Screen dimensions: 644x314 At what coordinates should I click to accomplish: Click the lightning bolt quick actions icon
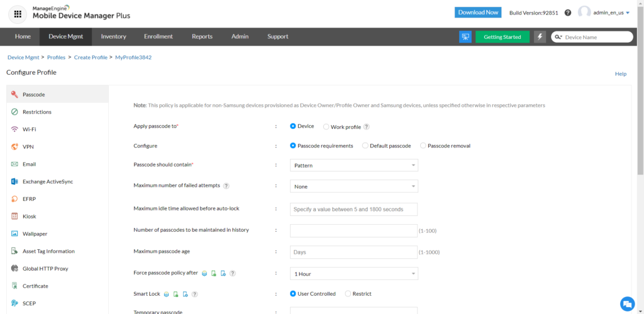click(540, 37)
